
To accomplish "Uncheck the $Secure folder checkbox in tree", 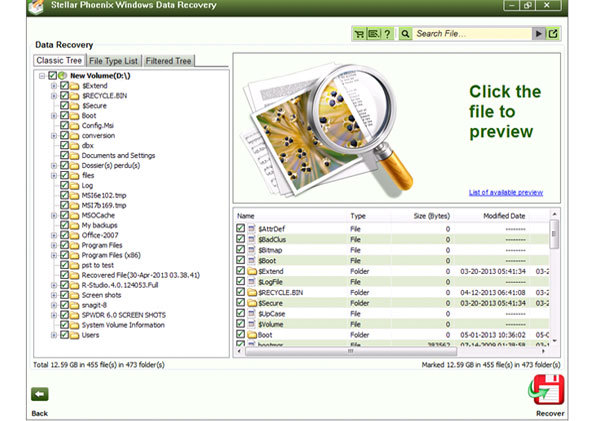I will click(x=64, y=105).
